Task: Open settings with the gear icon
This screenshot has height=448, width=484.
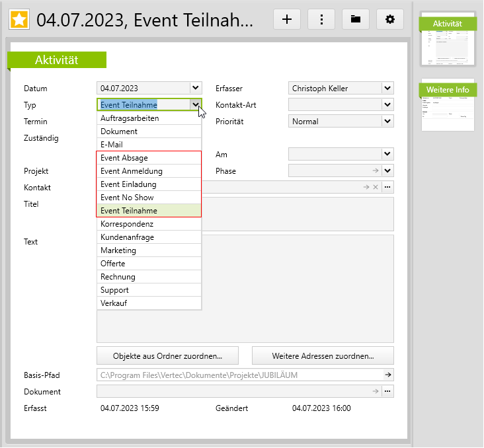Action: click(390, 20)
